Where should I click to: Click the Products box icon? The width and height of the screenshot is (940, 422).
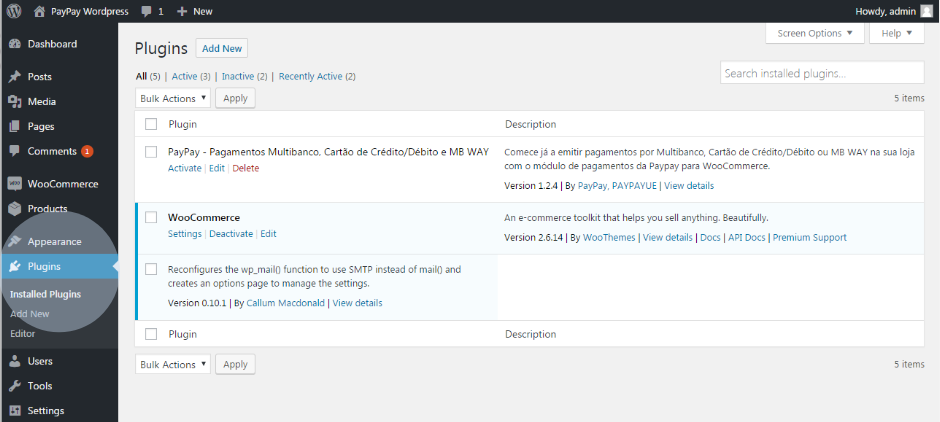point(15,209)
